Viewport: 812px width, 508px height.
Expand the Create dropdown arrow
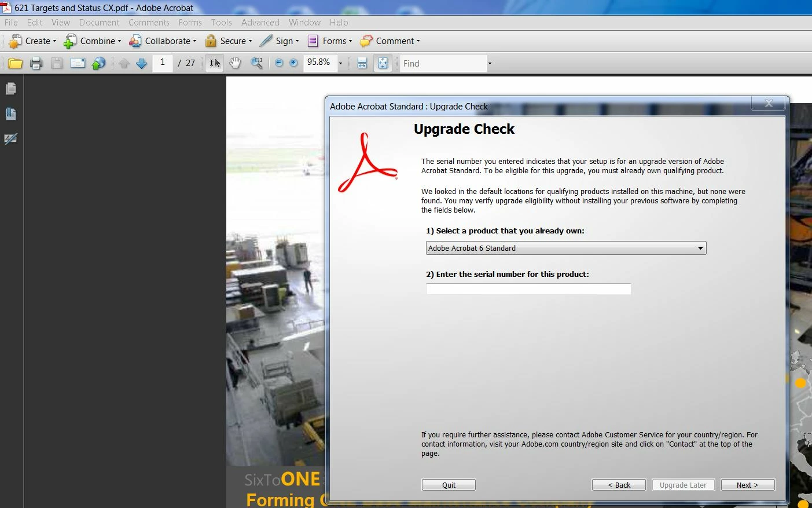point(54,41)
